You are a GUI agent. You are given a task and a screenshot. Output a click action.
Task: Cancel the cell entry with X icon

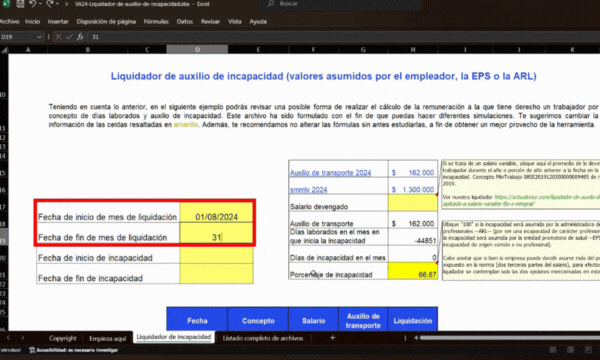(x=58, y=37)
